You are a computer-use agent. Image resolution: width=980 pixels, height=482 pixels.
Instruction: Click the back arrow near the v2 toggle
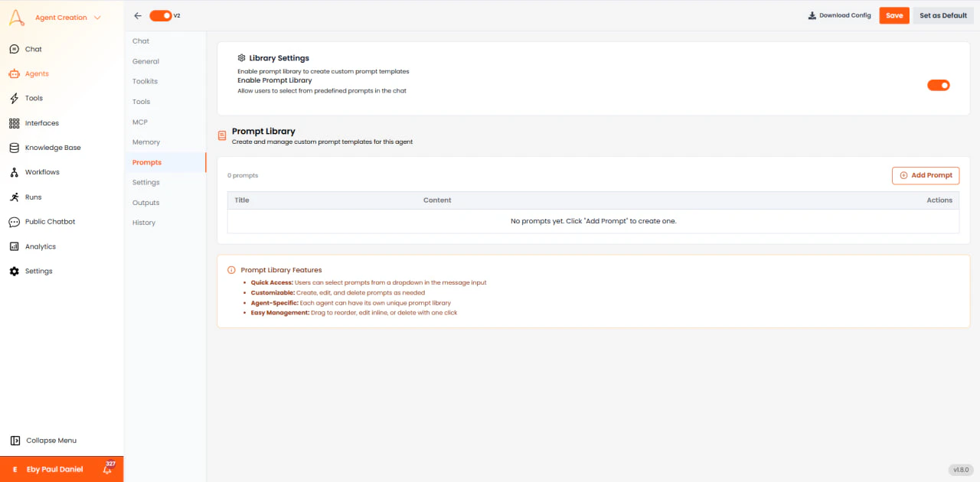[x=137, y=15]
